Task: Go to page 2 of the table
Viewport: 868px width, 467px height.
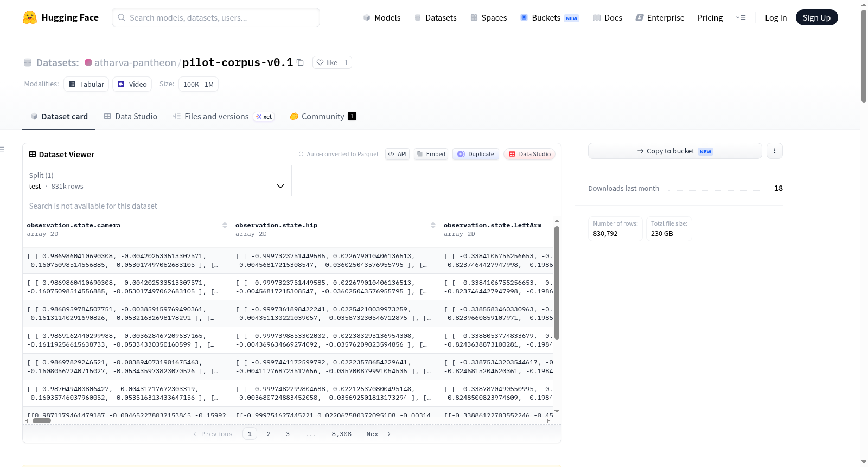Action: click(x=269, y=434)
